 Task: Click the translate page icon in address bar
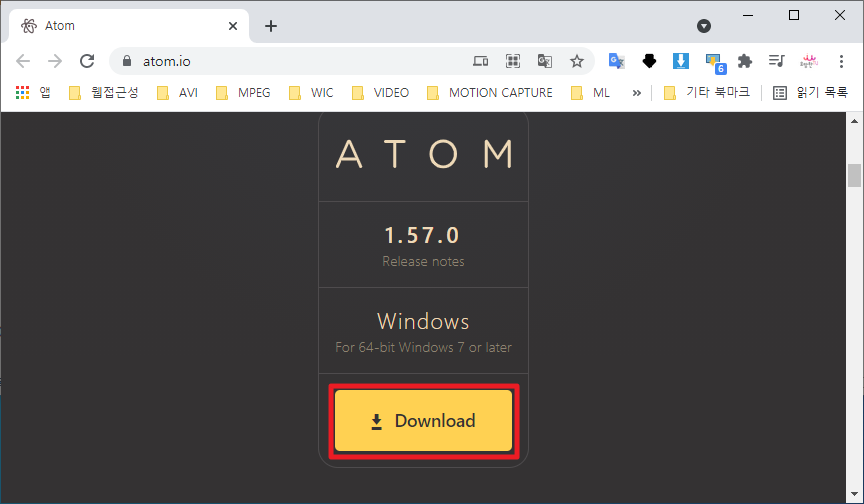[x=545, y=61]
